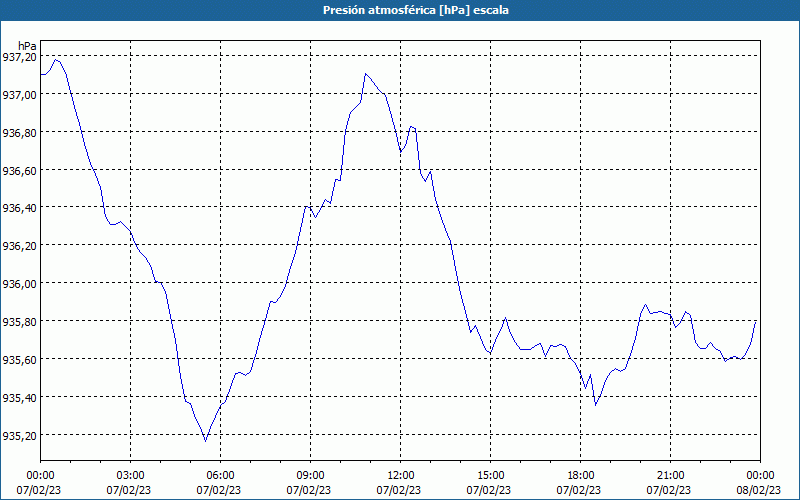Click the '15:00' time label

pos(490,476)
